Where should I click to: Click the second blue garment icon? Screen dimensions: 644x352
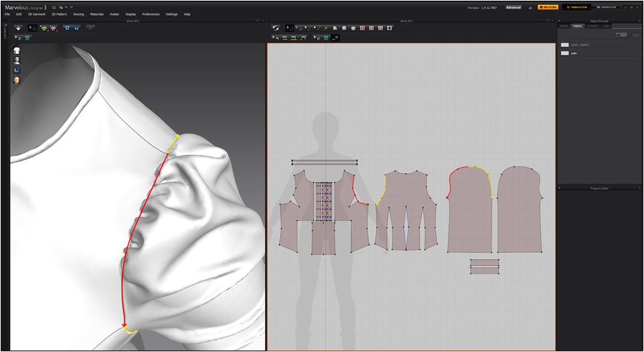(76, 27)
